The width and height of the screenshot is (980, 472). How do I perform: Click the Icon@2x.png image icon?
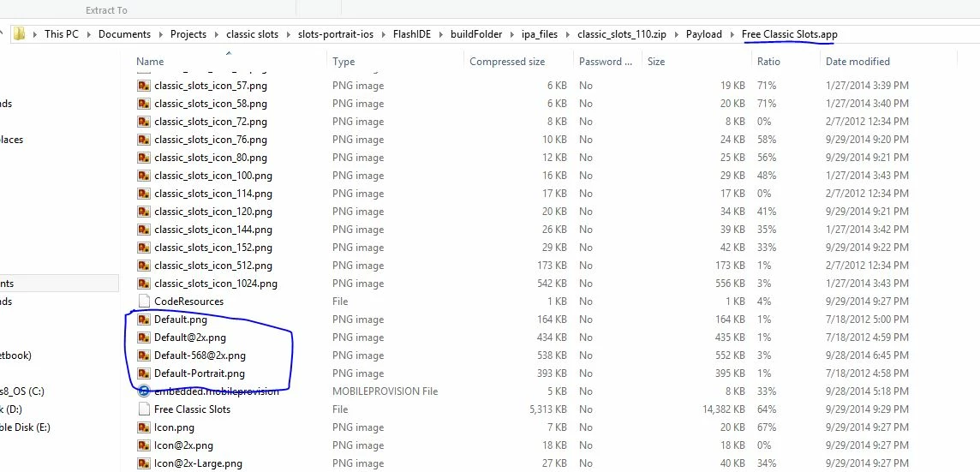click(144, 445)
